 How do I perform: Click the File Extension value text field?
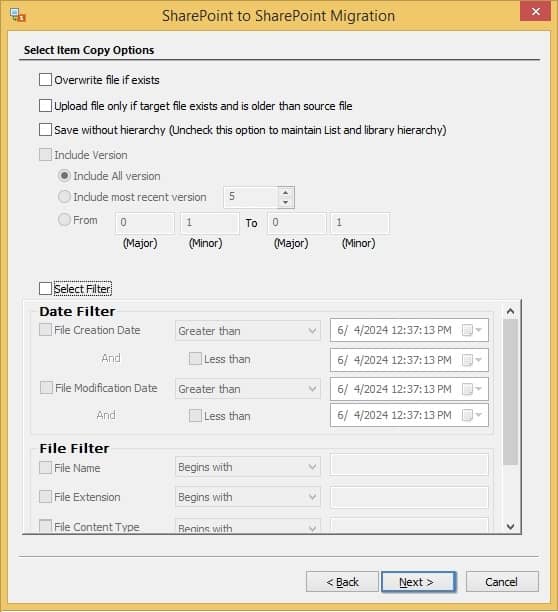(409, 497)
